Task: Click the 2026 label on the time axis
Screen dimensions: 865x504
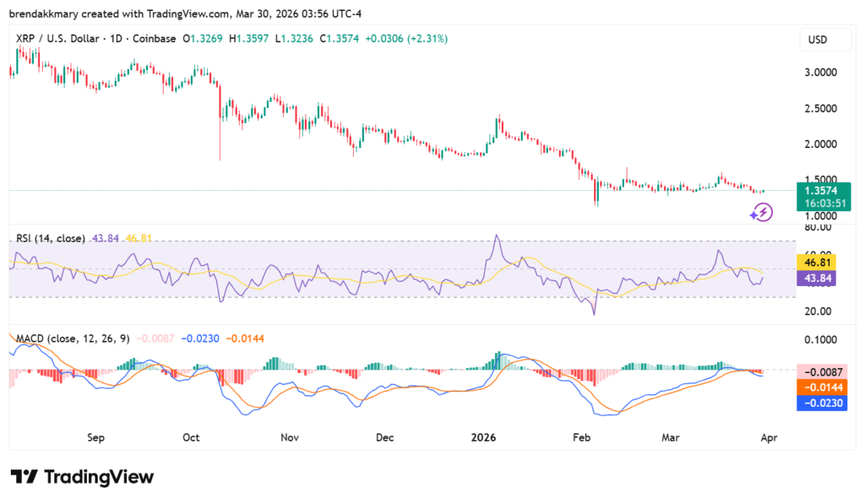Action: point(483,437)
